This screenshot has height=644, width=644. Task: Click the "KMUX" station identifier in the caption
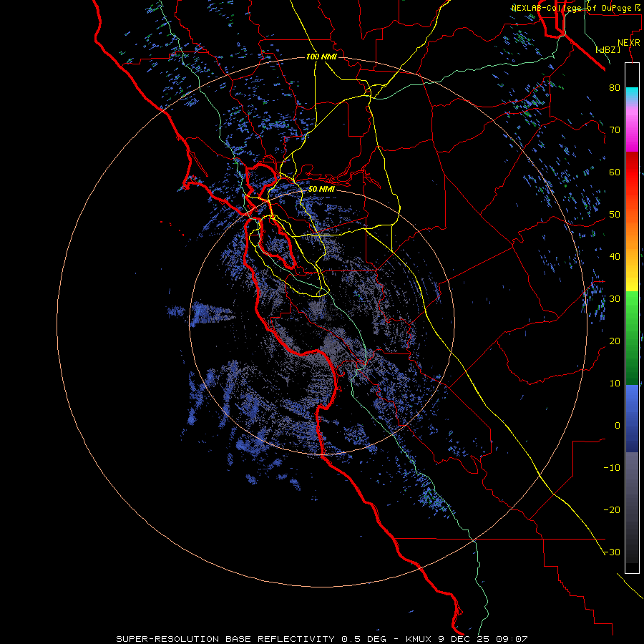click(419, 639)
